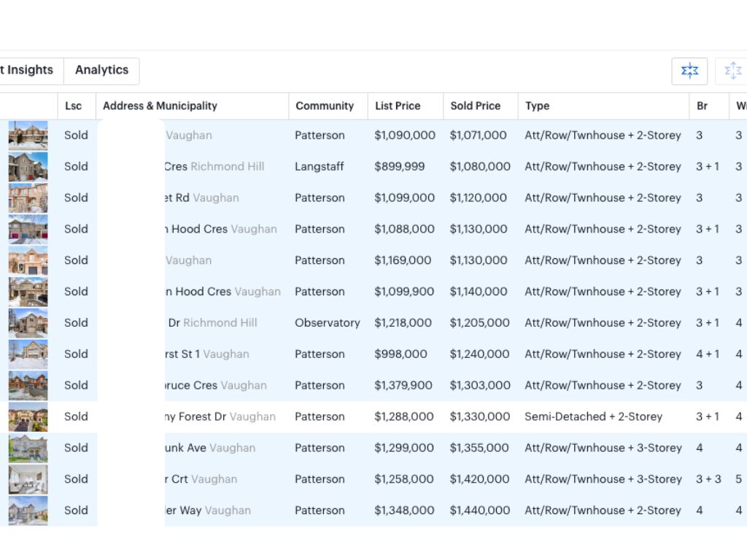747x560 pixels.
Task: Select the row sold for $1,420,000
Action: click(x=479, y=479)
